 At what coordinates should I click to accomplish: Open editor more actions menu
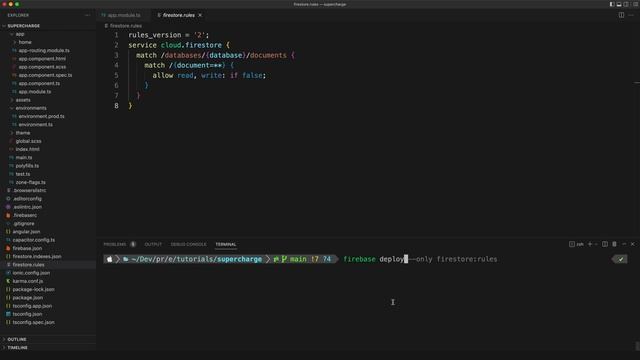tap(631, 15)
